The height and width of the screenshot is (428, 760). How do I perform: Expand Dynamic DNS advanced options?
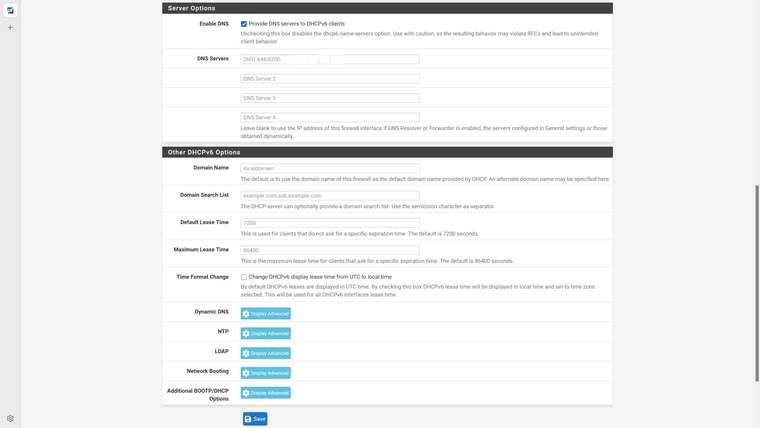[x=266, y=314]
